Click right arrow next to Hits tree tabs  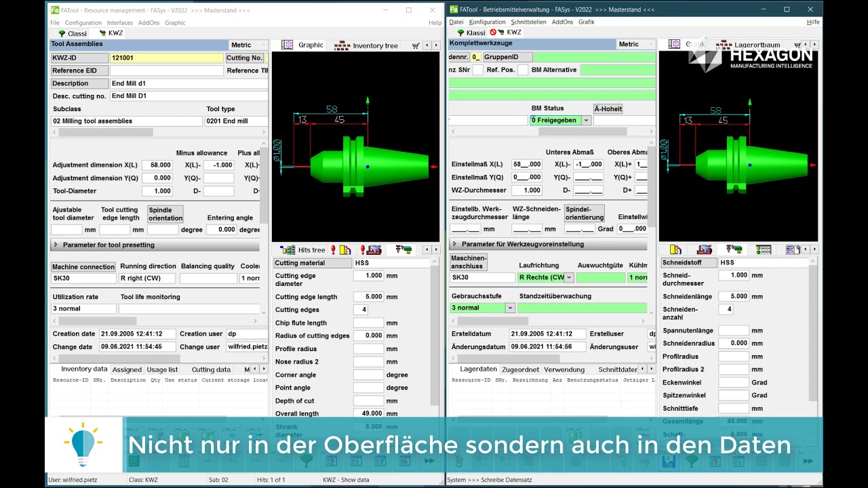(435, 250)
